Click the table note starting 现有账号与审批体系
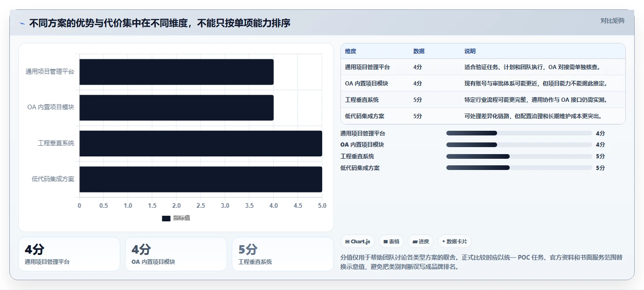The width and height of the screenshot is (644, 290). 536,84
